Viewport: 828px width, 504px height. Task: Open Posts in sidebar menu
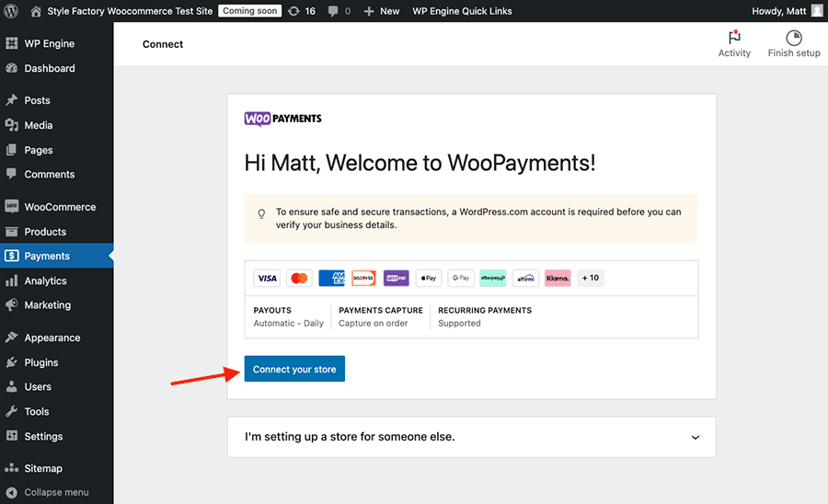pyautogui.click(x=37, y=100)
